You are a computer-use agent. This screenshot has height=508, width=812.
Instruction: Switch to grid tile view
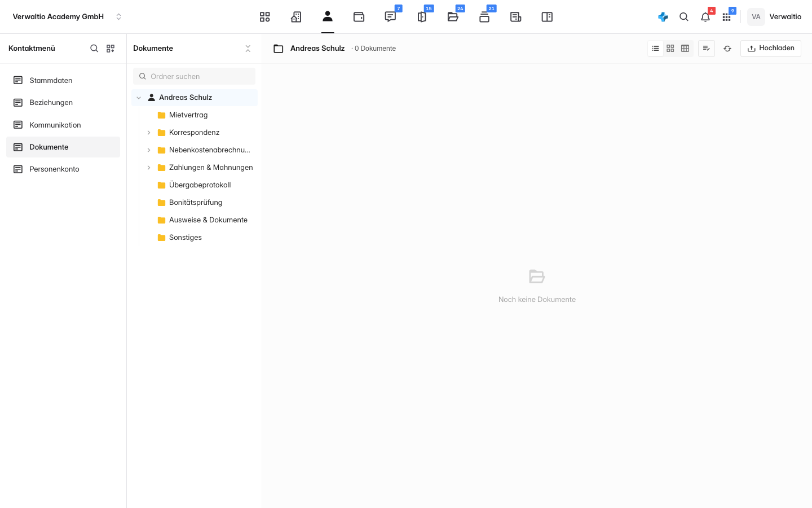point(670,49)
